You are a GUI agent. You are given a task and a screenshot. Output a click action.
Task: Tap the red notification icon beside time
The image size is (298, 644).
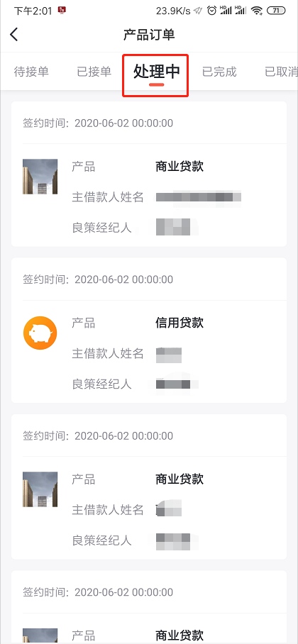62,10
